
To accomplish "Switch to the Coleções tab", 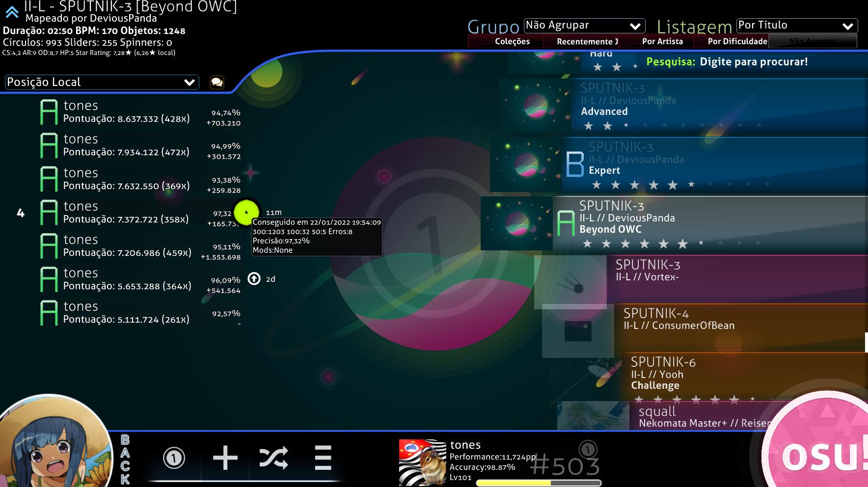I will click(x=512, y=41).
